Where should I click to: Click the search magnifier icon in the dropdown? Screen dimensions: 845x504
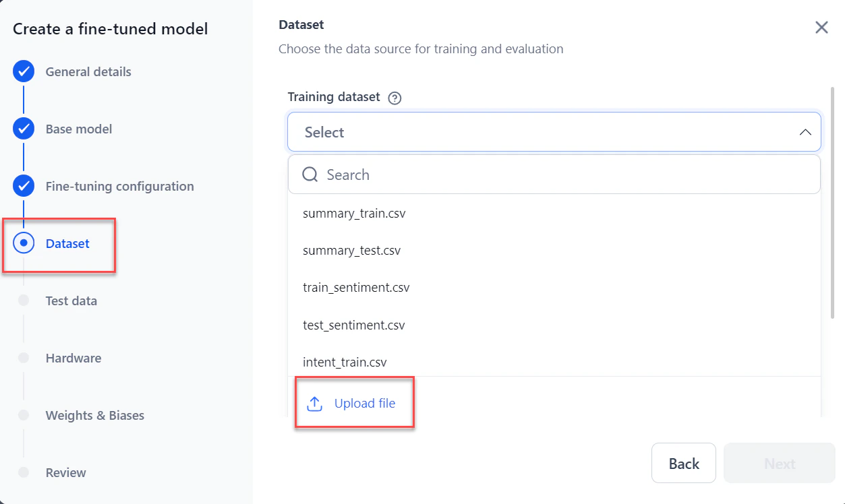pyautogui.click(x=310, y=174)
